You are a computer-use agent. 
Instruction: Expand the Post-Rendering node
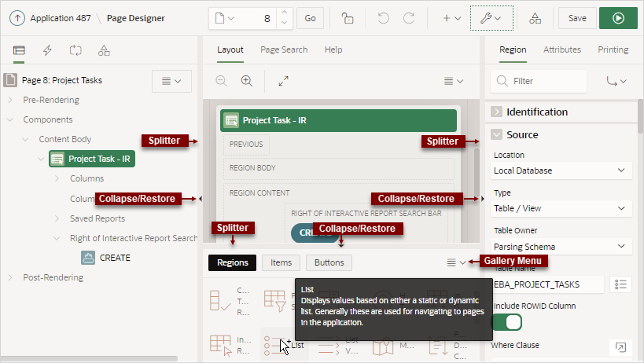10,277
